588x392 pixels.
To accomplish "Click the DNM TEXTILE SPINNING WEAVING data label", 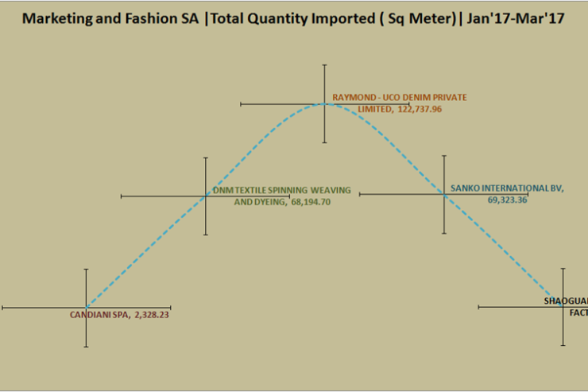I will (x=282, y=196).
